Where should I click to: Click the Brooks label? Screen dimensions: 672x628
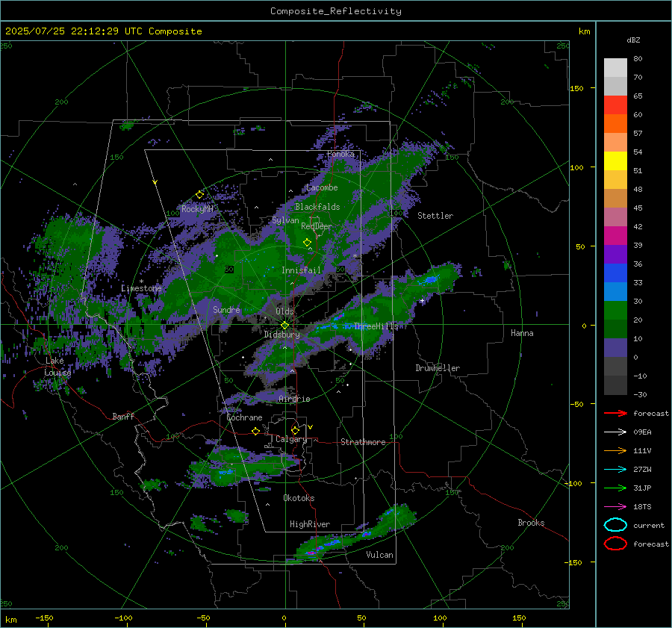click(x=531, y=523)
